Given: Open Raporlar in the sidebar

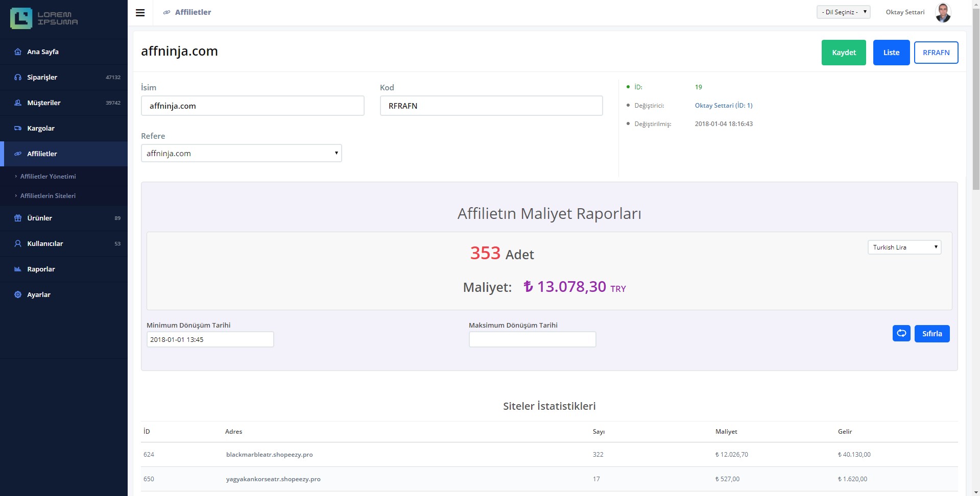Looking at the screenshot, I should [41, 269].
